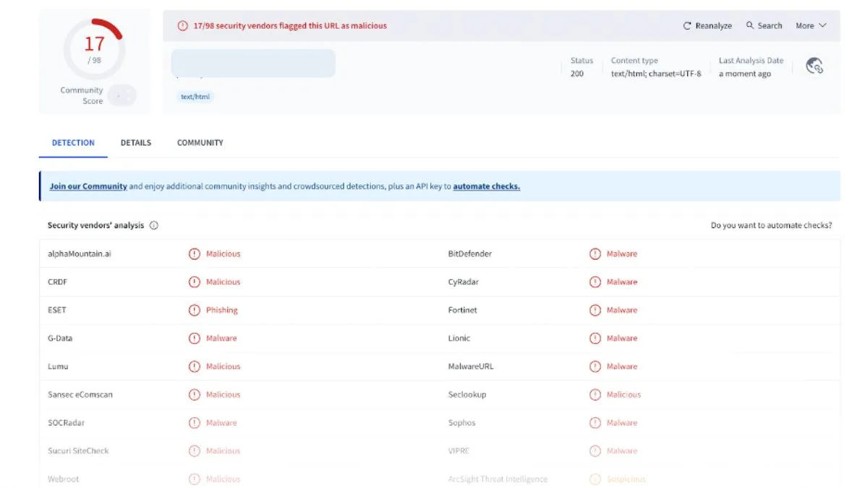Image resolution: width=868 pixels, height=488 pixels.
Task: Select the alphaMountain.ai vendor name
Action: tap(80, 254)
